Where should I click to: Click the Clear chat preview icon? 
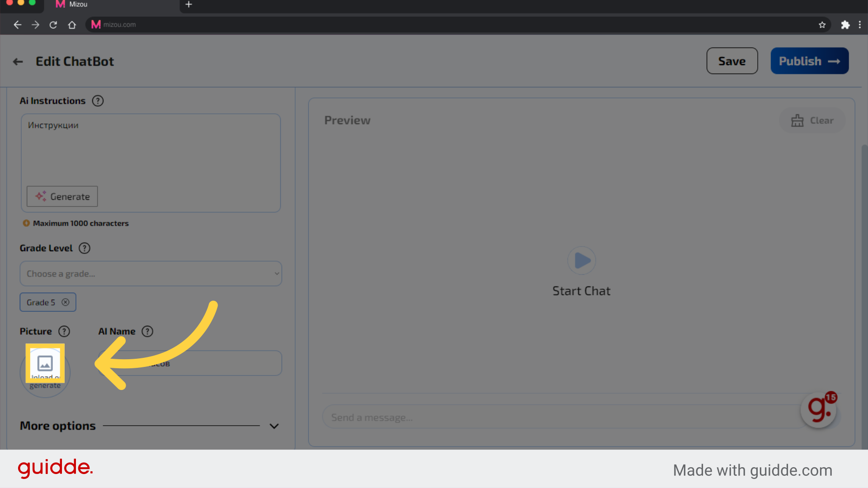(797, 120)
